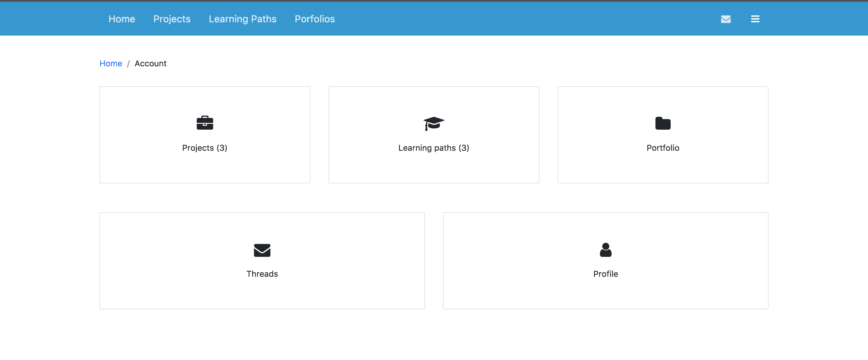Viewport: 868px width, 360px height.
Task: Open Learning Paths in the navbar
Action: (x=242, y=19)
